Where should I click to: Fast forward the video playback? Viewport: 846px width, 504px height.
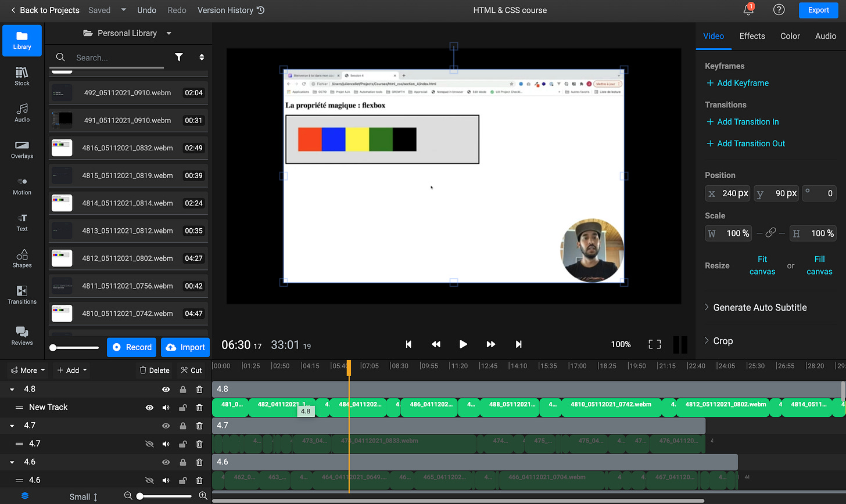(491, 344)
